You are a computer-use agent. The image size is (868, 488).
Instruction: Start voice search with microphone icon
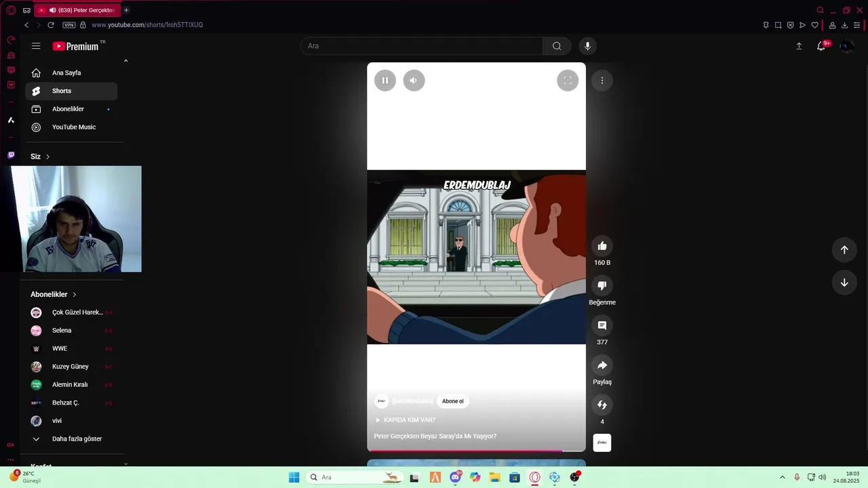click(x=587, y=46)
